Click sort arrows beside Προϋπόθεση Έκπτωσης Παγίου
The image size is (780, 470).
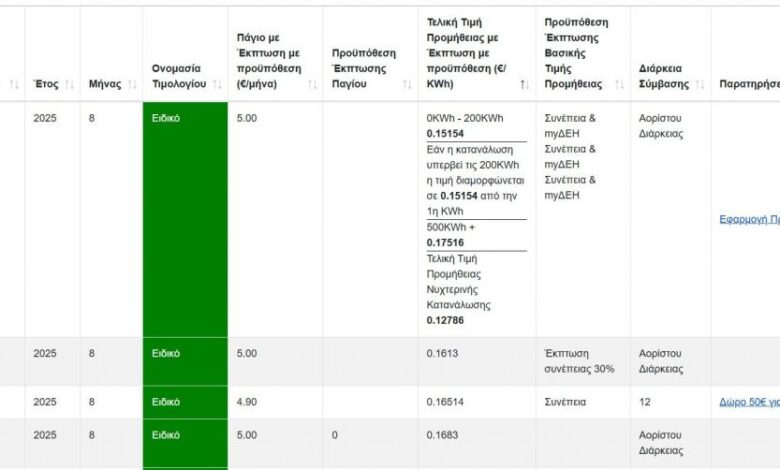pyautogui.click(x=405, y=85)
